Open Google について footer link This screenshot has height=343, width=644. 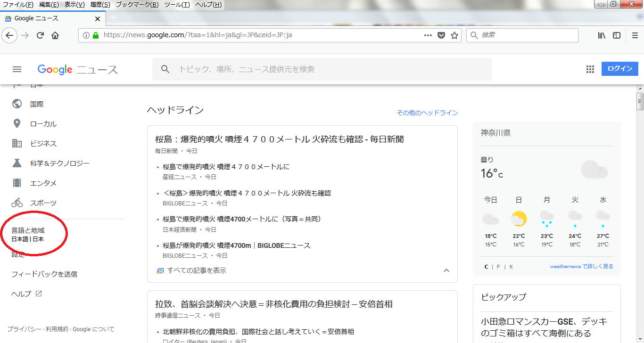(93, 329)
